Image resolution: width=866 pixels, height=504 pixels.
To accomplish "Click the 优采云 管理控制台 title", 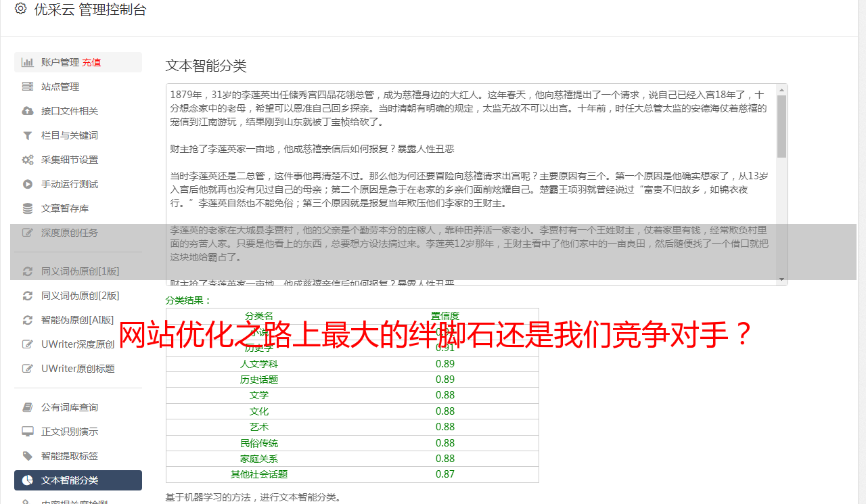I will [90, 9].
